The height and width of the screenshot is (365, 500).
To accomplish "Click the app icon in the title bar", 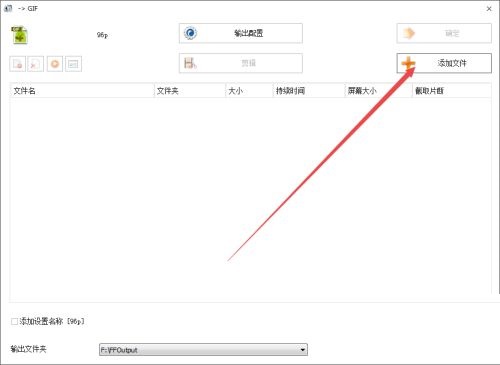I will click(8, 8).
